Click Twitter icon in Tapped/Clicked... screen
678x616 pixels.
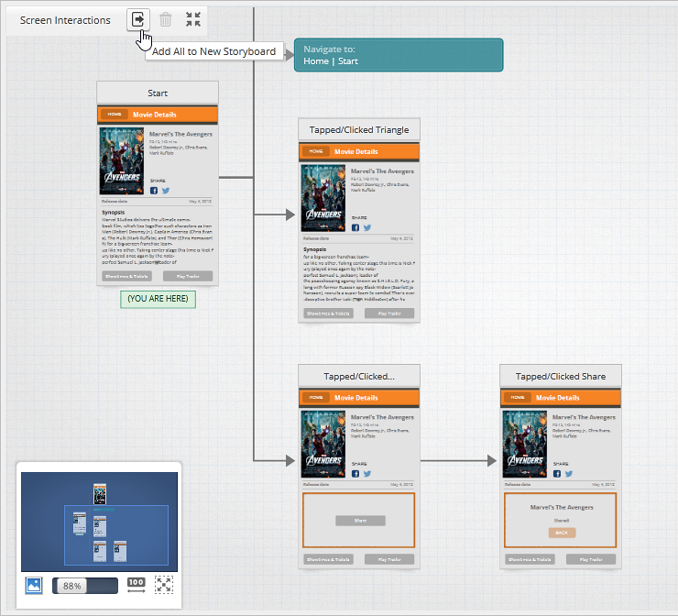coord(367,474)
